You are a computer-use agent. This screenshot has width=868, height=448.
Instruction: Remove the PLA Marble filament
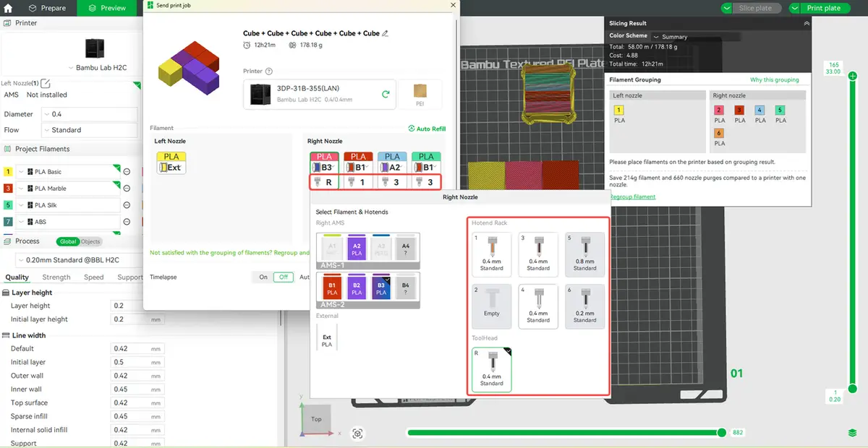[127, 189]
